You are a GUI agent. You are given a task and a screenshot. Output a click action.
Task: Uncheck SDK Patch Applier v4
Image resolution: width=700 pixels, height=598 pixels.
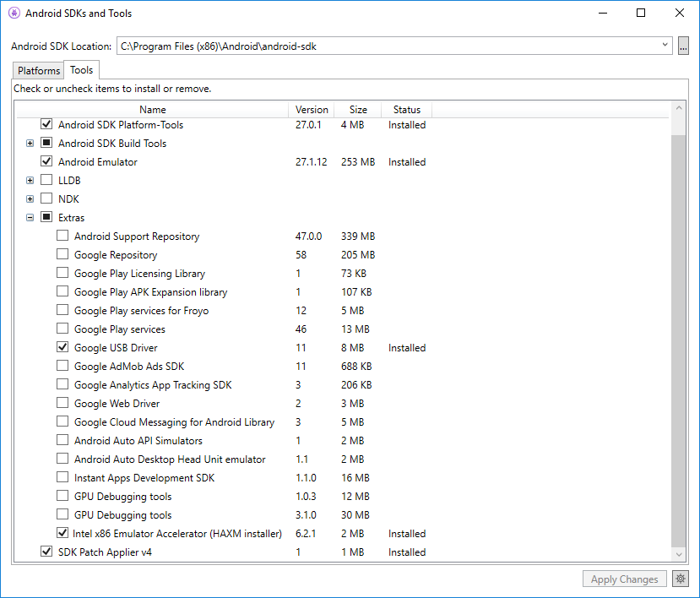coord(46,551)
